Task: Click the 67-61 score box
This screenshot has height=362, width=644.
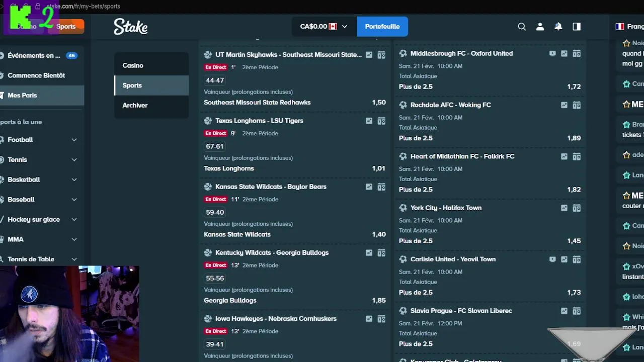Action: tap(215, 146)
